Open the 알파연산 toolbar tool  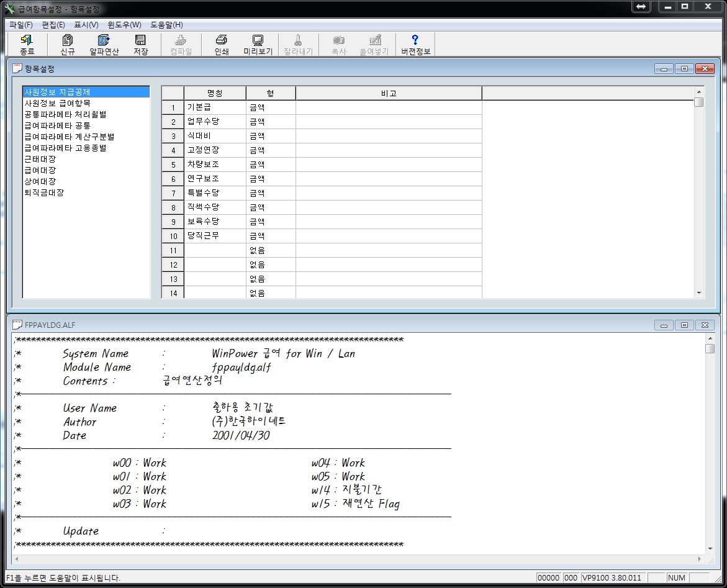tap(104, 45)
